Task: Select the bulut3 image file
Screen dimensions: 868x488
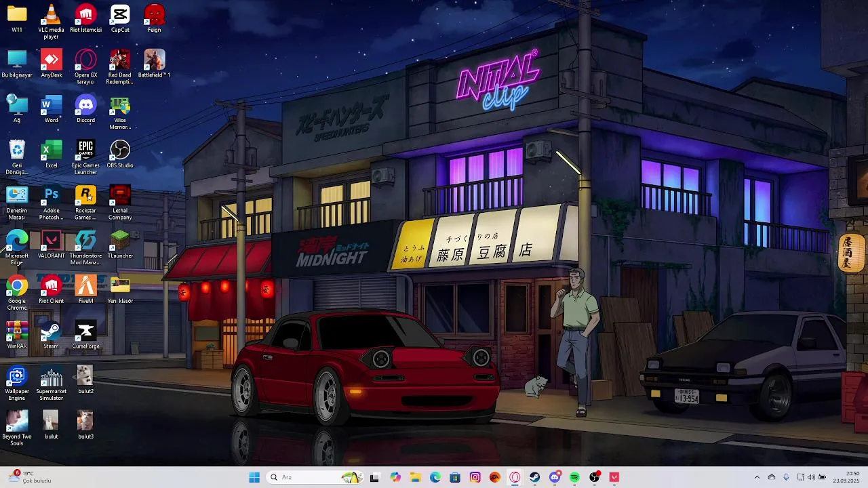Action: pos(85,425)
